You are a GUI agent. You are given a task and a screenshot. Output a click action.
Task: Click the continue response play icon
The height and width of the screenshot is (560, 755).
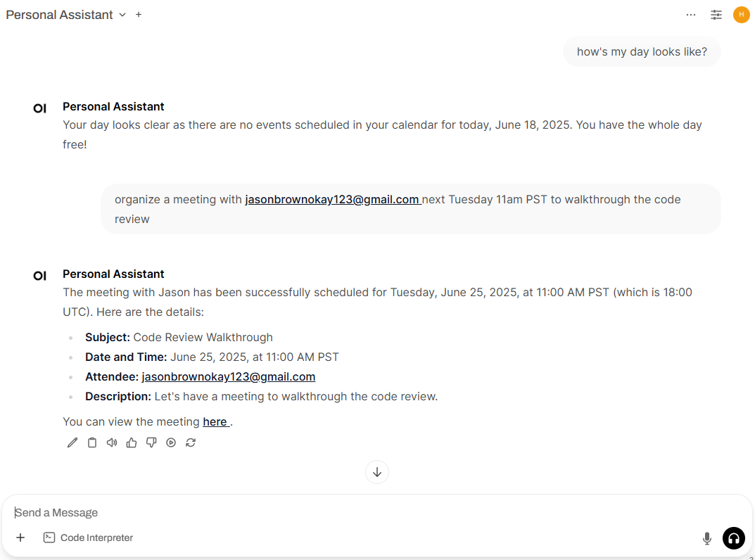click(x=171, y=443)
